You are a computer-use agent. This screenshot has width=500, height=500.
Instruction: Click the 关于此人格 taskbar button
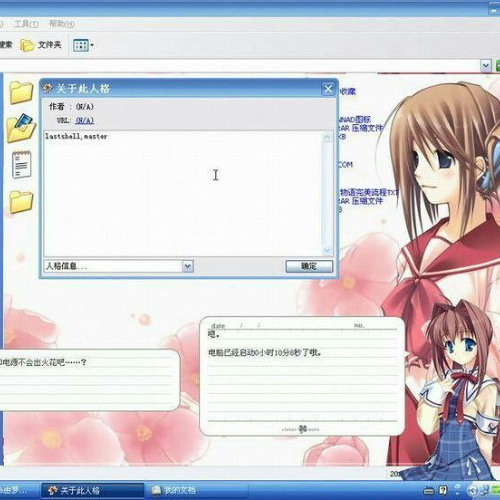(x=93, y=490)
